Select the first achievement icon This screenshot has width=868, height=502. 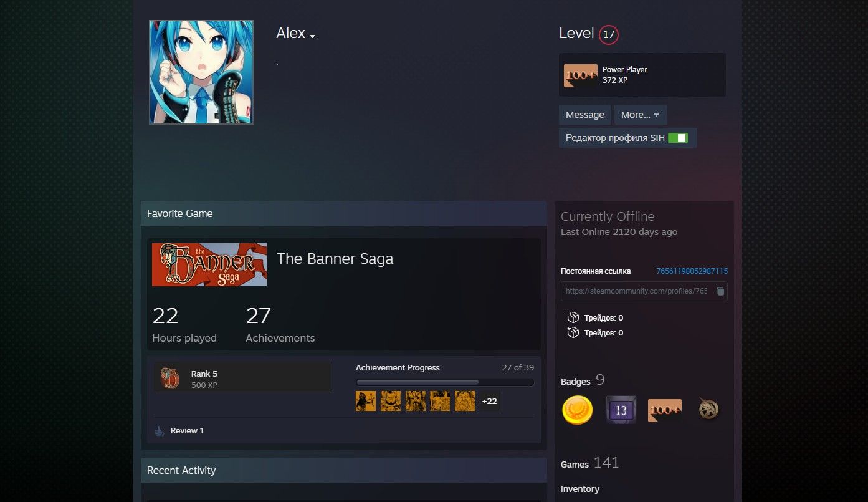pyautogui.click(x=366, y=401)
